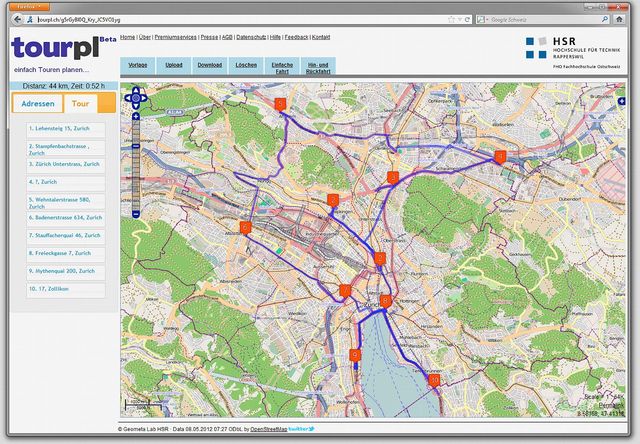This screenshot has width=640, height=444.
Task: Click the map zoom in plus button
Action: click(135, 116)
